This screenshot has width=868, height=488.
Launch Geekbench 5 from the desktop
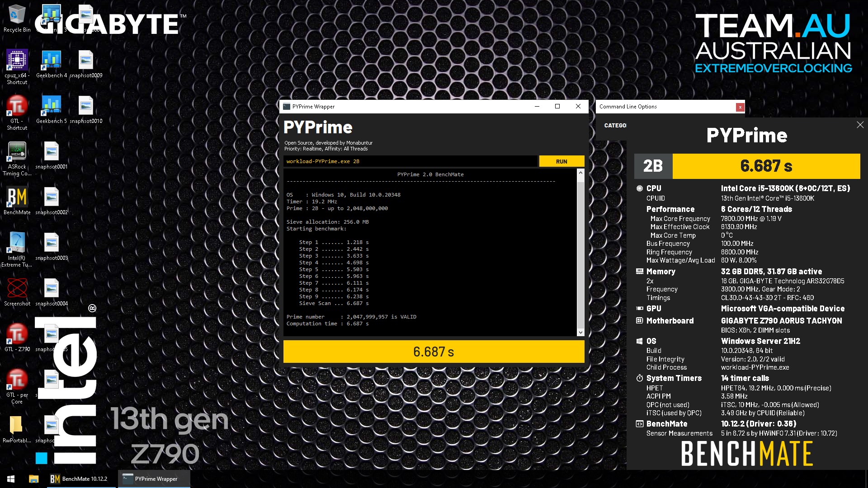pyautogui.click(x=51, y=110)
